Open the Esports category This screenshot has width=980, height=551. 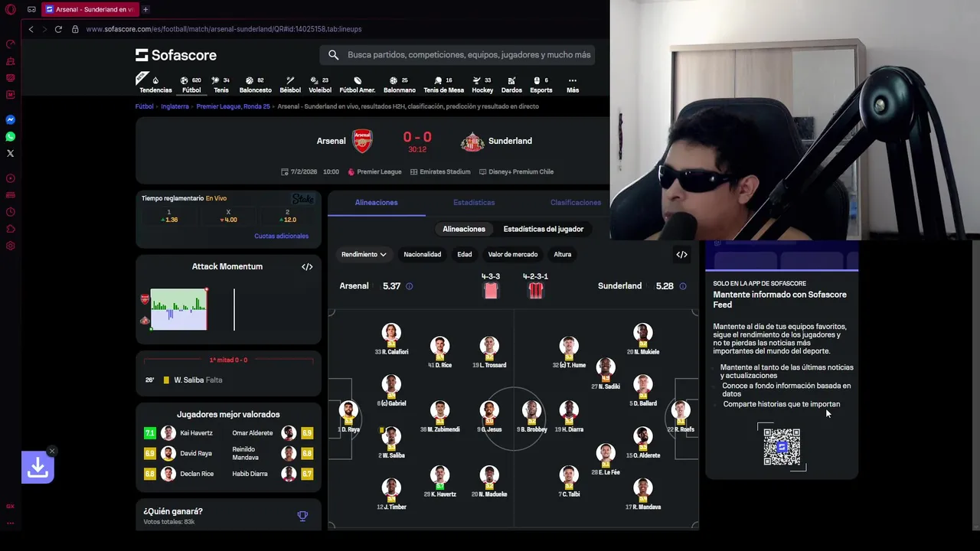pyautogui.click(x=541, y=84)
